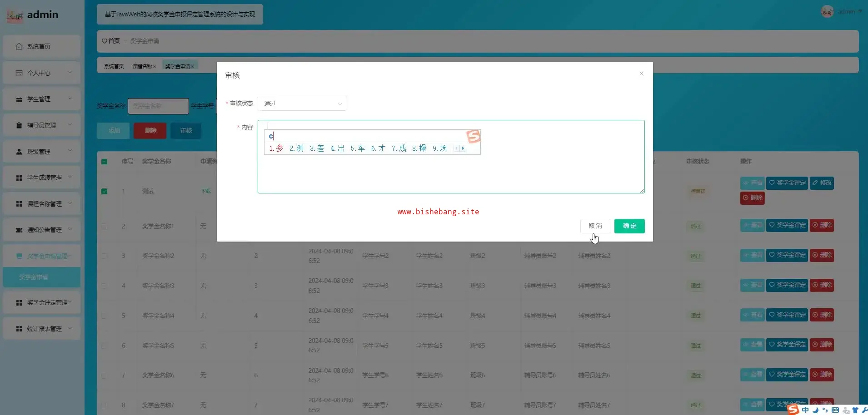Viewport: 868px width, 415px height.
Task: Go to previous IME candidate page arrow
Action: [x=456, y=148]
